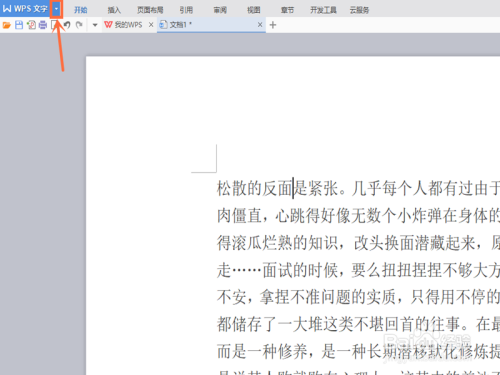Viewport: 500px width, 375px height.
Task: Export to PDF using the toolbar icon
Action: [31, 25]
